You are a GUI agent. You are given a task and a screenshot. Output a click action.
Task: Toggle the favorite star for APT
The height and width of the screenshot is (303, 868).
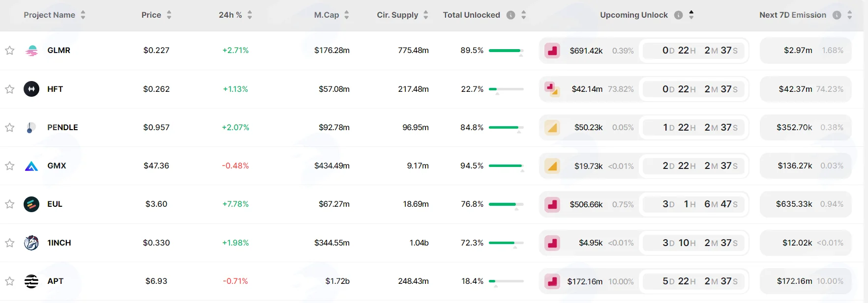(9, 281)
